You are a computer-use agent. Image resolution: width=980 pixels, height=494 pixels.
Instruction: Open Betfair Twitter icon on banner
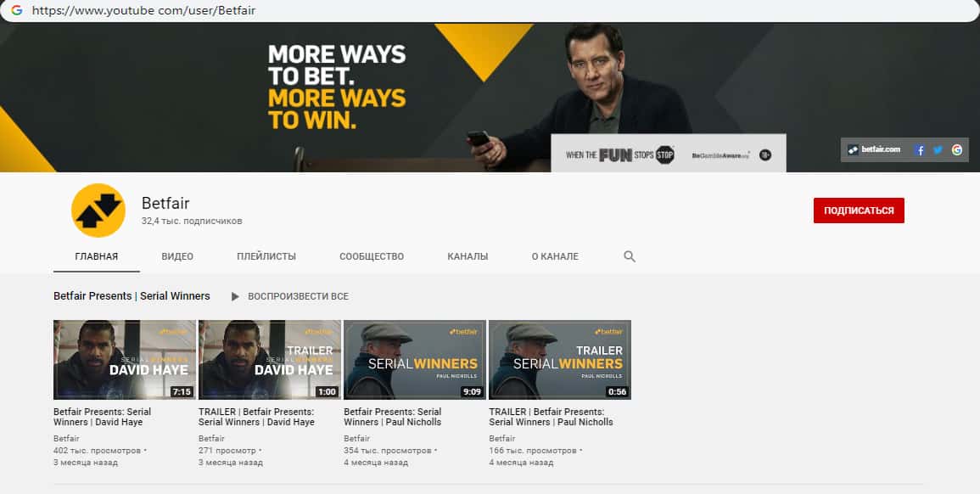coord(938,150)
